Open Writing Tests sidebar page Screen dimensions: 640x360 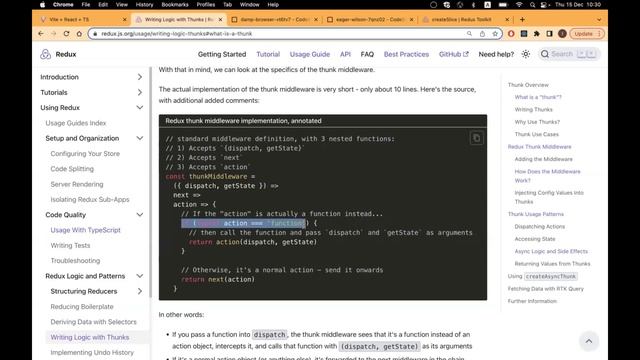tap(70, 245)
